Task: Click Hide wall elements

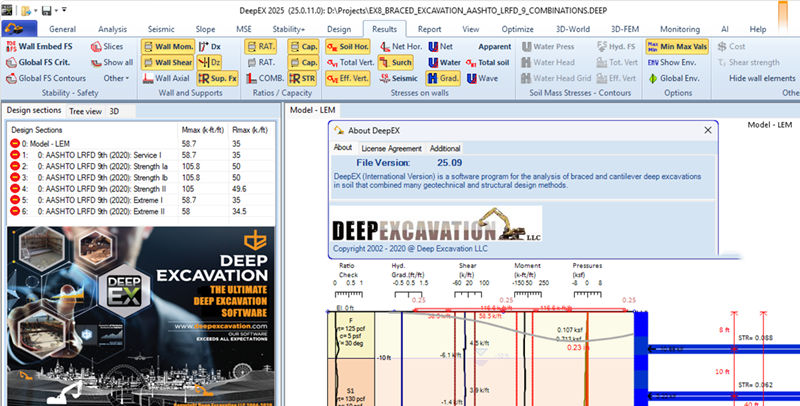Action: click(x=762, y=78)
